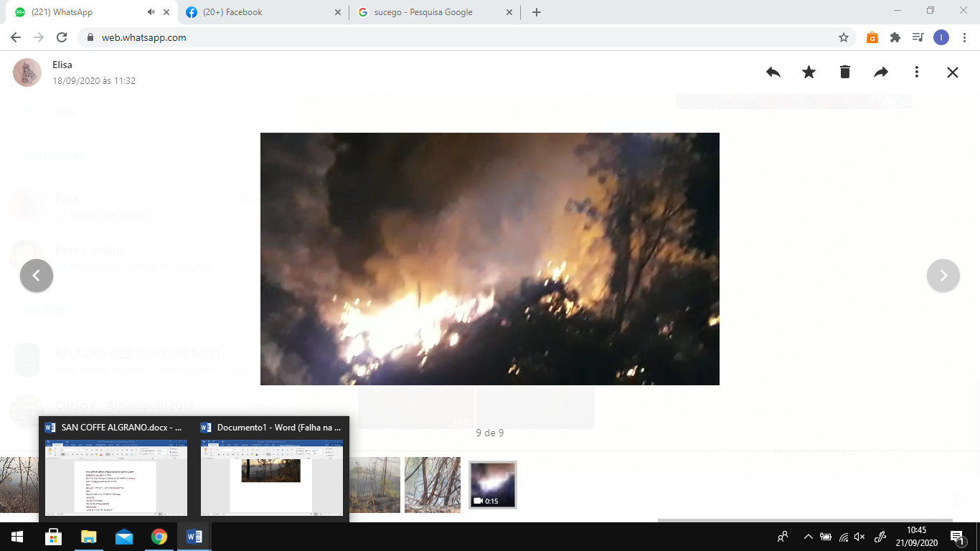Click the next media arrow button
Screen dimensions: 980x551
point(943,275)
